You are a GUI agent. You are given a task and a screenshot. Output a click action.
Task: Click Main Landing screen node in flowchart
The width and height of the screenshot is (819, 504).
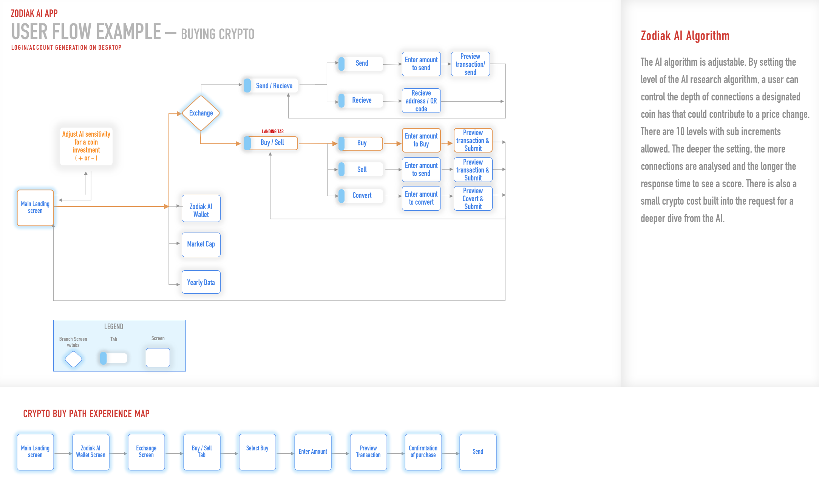[35, 208]
